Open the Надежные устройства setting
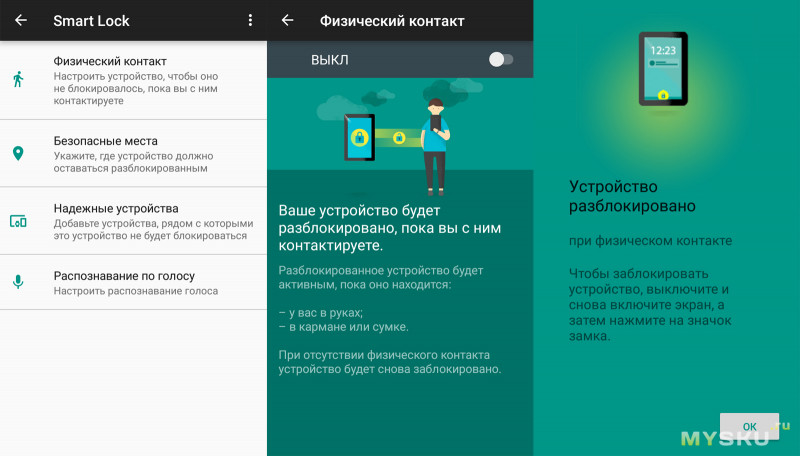This screenshot has width=800, height=456. pos(133,221)
